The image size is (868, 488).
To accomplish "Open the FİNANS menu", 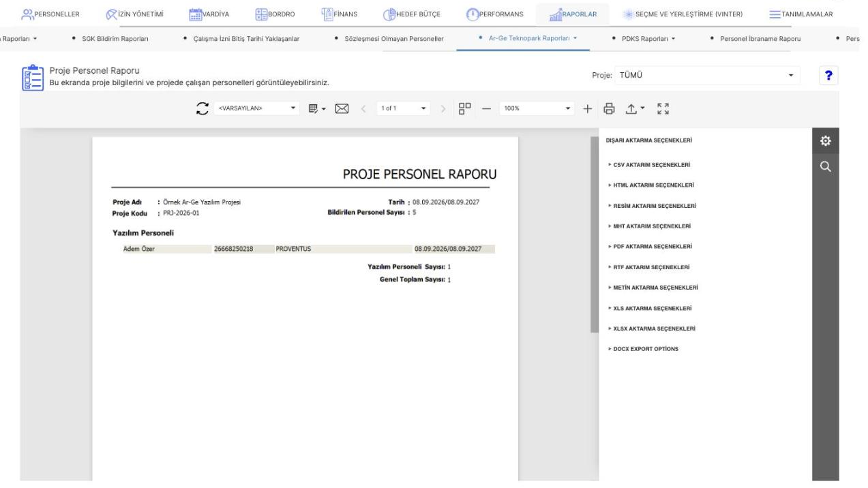I will 340,14.
